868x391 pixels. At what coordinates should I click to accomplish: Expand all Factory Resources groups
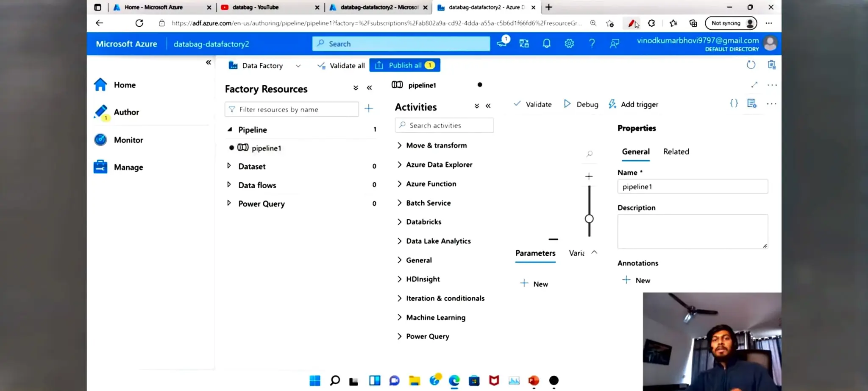click(356, 88)
